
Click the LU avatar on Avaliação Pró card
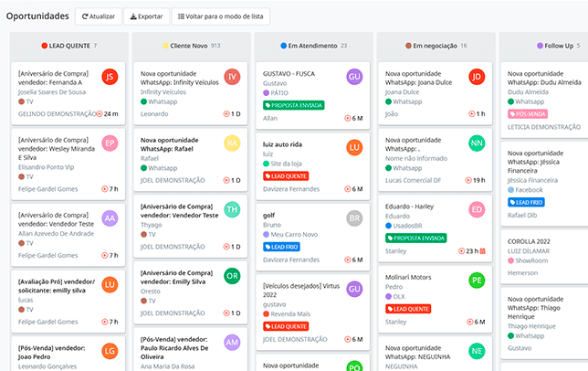coord(110,285)
